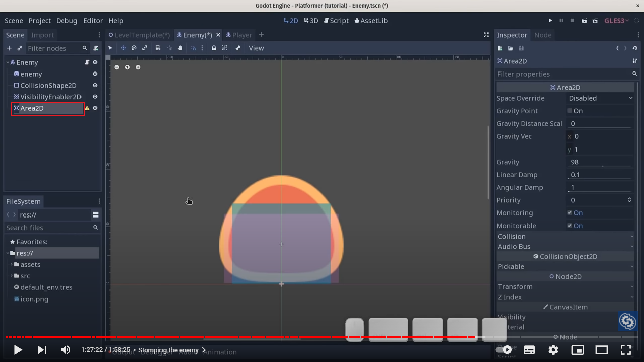Click the add child node plus icon

(x=9, y=48)
